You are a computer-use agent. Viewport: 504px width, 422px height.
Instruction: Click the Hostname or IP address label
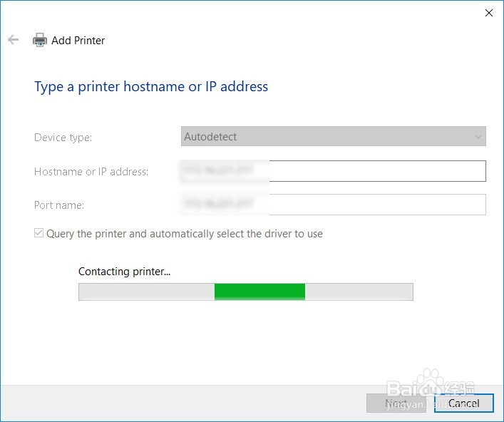[91, 172]
